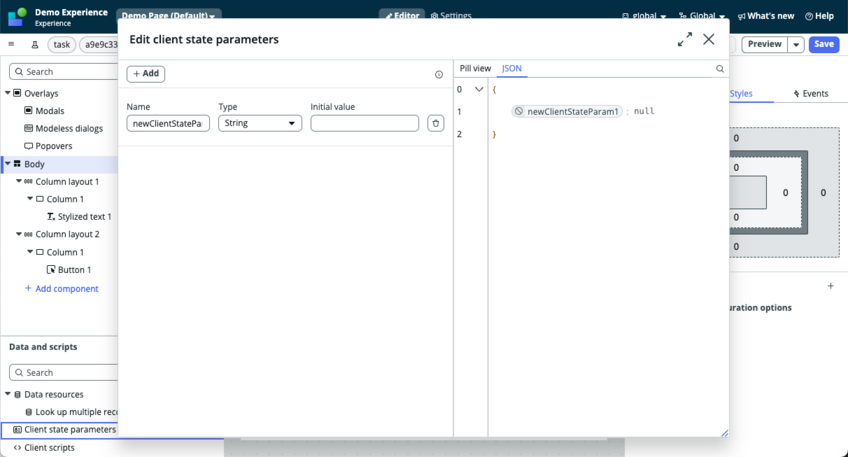Click the Demo Experience app logo
The width and height of the screenshot is (848, 457).
pyautogui.click(x=17, y=17)
